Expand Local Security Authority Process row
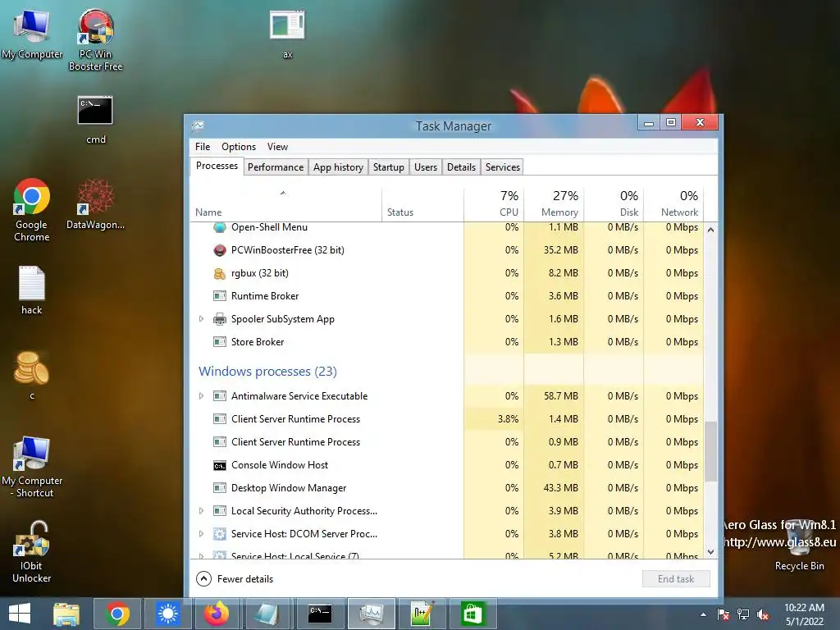 point(202,510)
